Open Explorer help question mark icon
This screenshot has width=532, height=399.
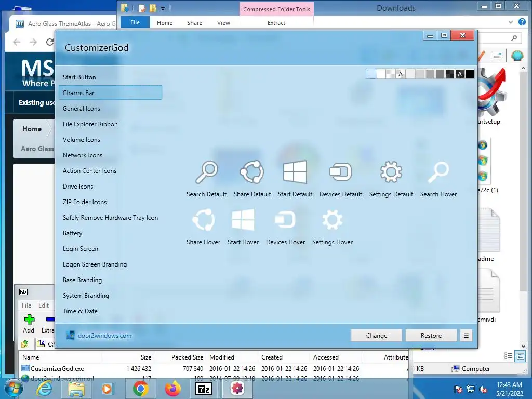point(522,22)
